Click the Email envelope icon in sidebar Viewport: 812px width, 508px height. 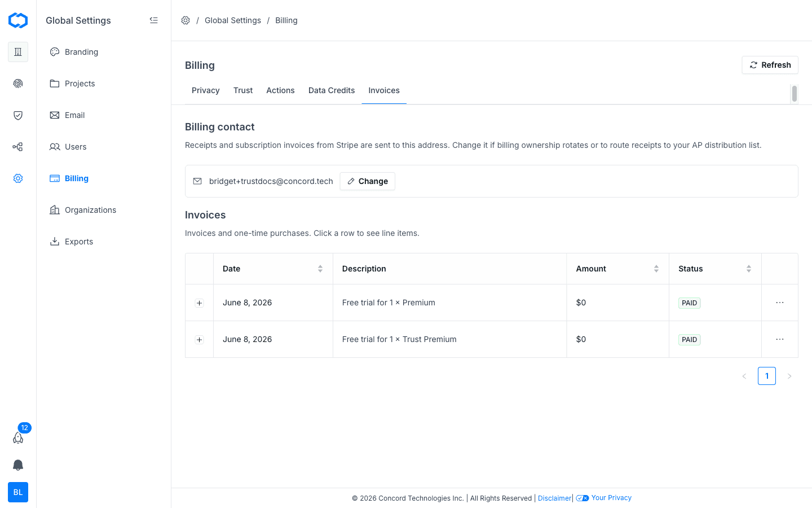pos(55,115)
